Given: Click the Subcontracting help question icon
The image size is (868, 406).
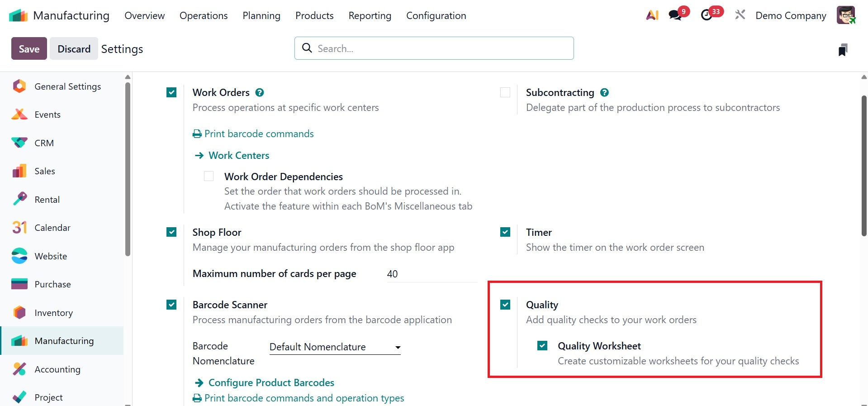Looking at the screenshot, I should 604,93.
